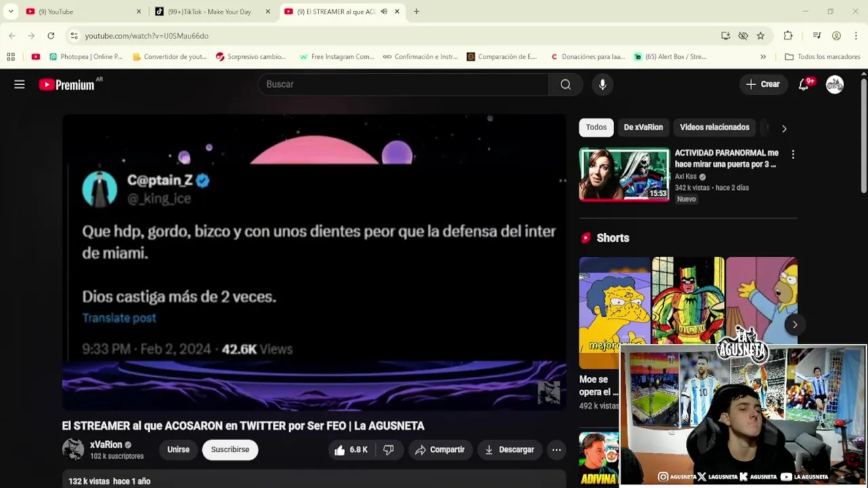Show more filter chips with arrow
This screenshot has height=488, width=868.
pos(784,128)
